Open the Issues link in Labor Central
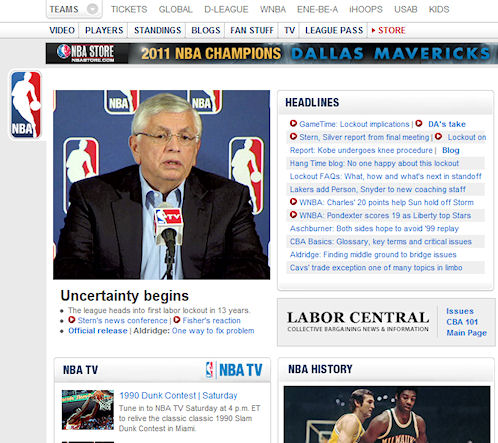Viewport: 498px width, 443px height. coord(460,311)
